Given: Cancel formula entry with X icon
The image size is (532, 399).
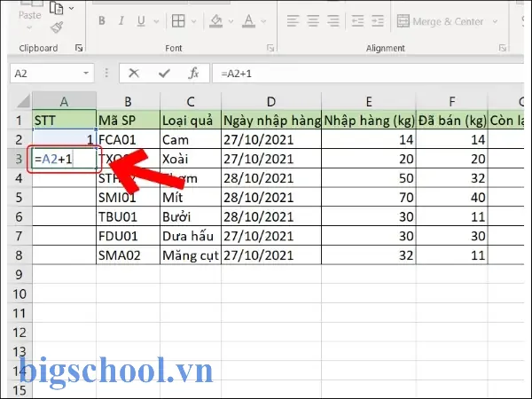Looking at the screenshot, I should pyautogui.click(x=134, y=73).
